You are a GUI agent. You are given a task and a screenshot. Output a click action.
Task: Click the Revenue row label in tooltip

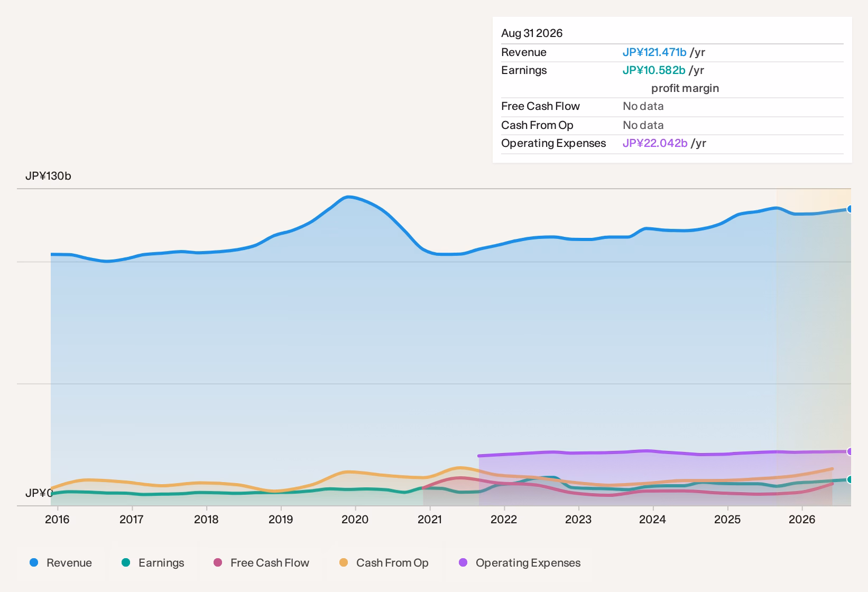tap(524, 52)
